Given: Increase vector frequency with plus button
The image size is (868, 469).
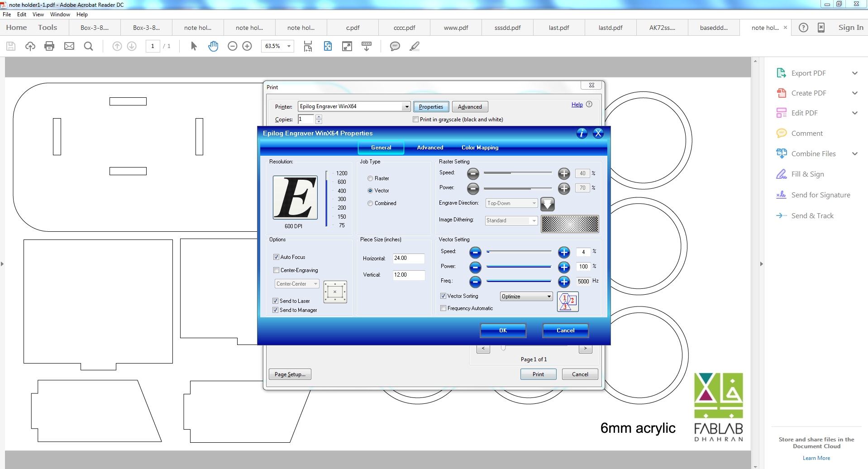Looking at the screenshot, I should coord(564,282).
